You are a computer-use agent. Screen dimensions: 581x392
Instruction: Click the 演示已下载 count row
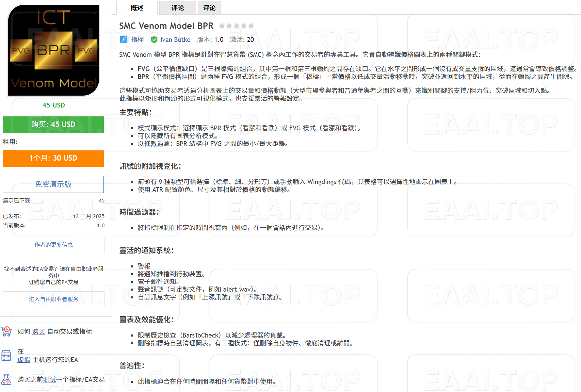click(x=53, y=201)
